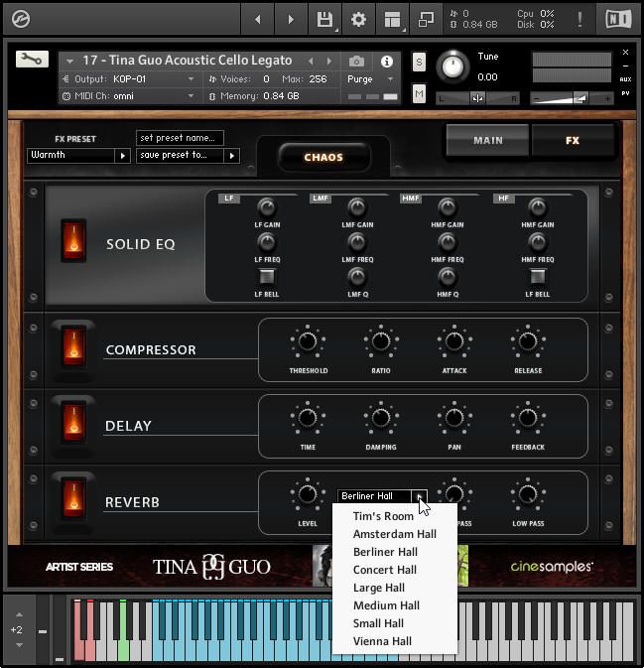644x668 pixels.
Task: Select Large Hall from reverb list
Action: coord(379,588)
